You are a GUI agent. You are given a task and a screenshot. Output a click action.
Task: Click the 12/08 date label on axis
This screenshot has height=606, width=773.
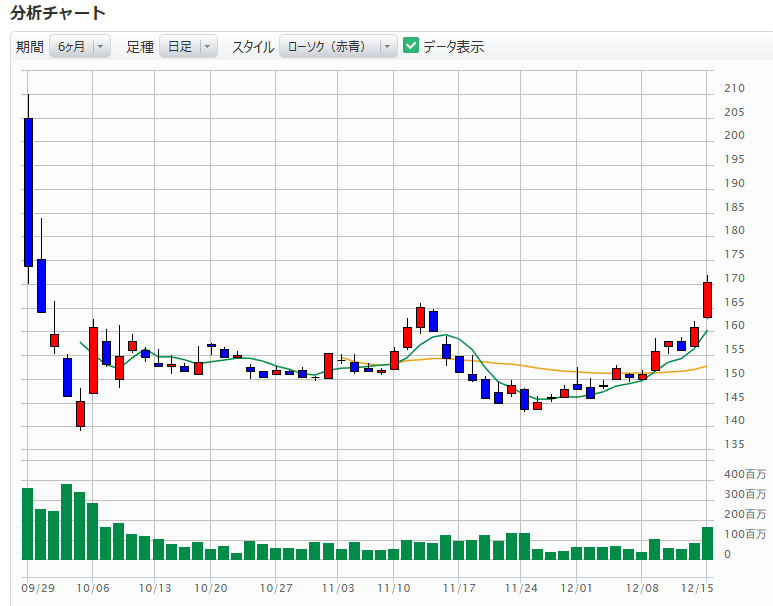coord(642,589)
